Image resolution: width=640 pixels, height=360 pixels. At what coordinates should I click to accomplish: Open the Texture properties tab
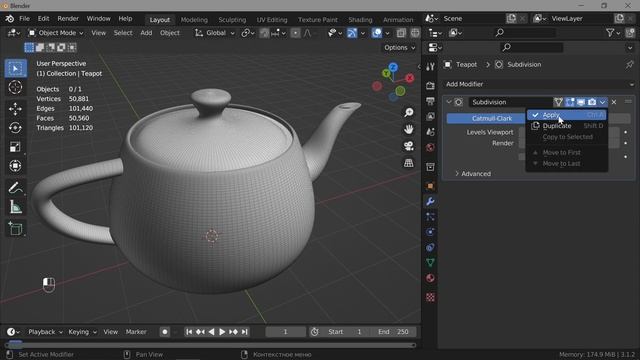[x=430, y=297]
